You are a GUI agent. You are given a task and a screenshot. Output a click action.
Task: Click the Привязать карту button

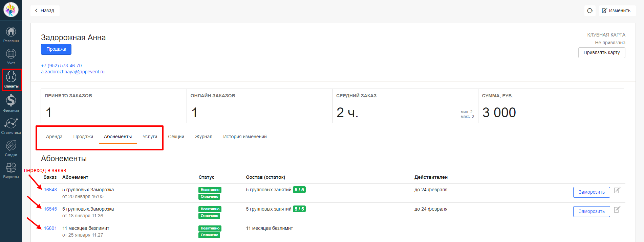coord(601,53)
